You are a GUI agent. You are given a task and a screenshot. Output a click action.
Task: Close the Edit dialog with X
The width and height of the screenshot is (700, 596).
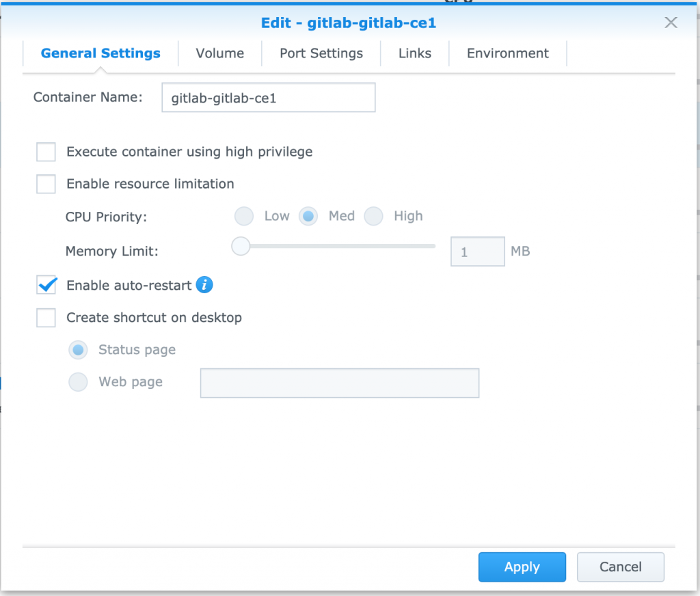click(x=671, y=23)
